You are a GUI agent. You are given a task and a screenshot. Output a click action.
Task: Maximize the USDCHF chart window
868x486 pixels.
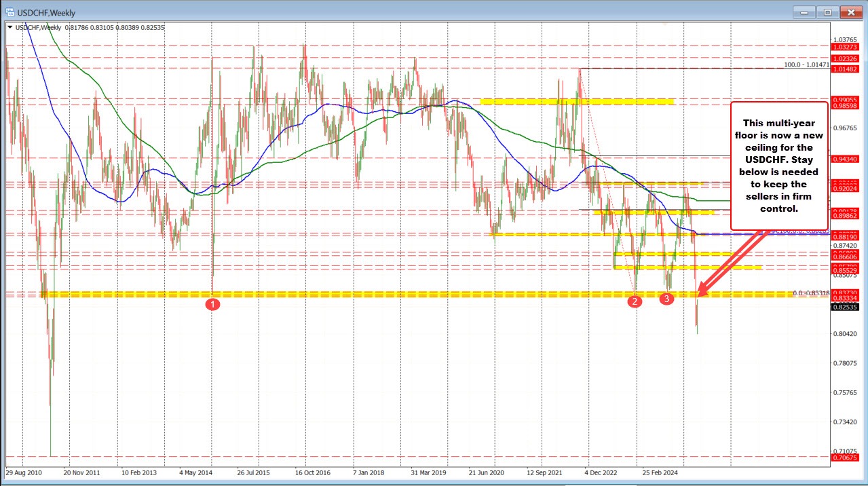(x=827, y=12)
